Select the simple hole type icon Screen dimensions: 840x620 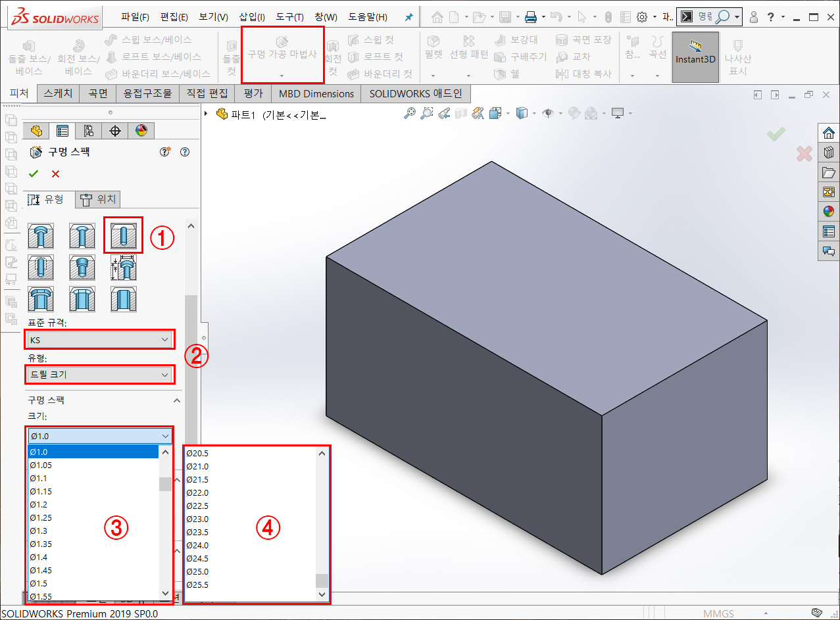(x=123, y=235)
